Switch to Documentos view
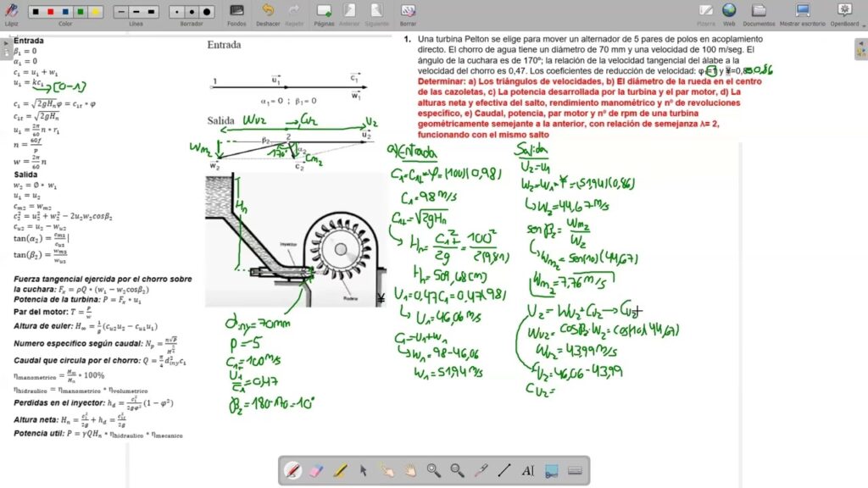 click(759, 12)
